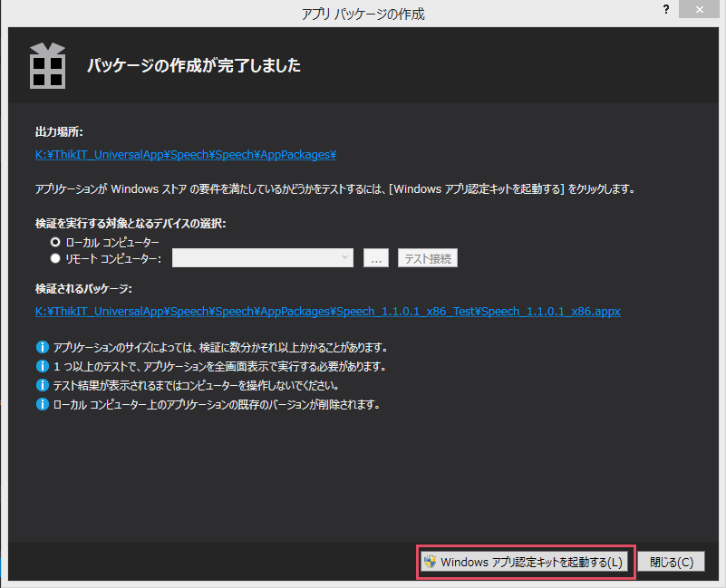Click info icon beside 全画面表示 message
Screen dimensions: 726x588
pyautogui.click(x=42, y=366)
